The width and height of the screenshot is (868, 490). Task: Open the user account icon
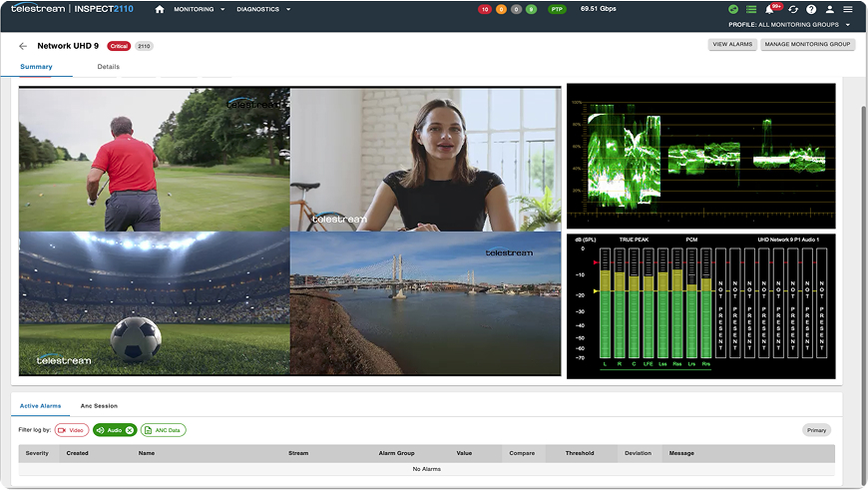[x=830, y=9]
